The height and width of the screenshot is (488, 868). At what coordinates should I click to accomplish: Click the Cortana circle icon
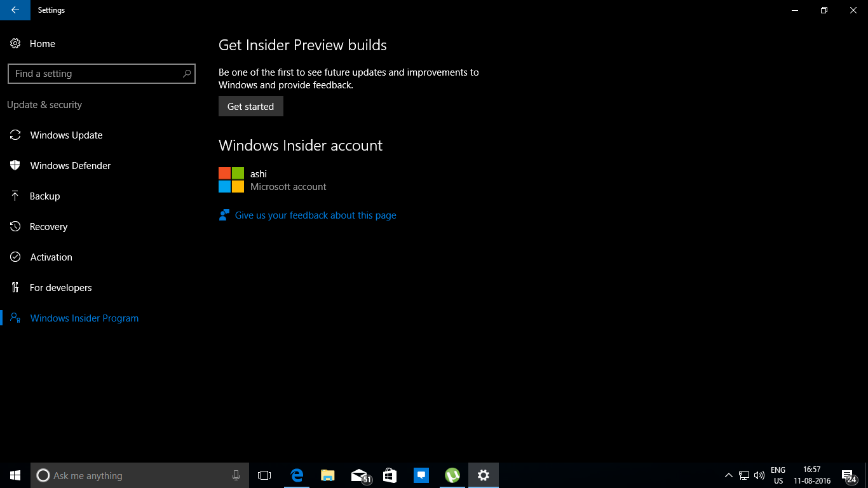coord(43,475)
